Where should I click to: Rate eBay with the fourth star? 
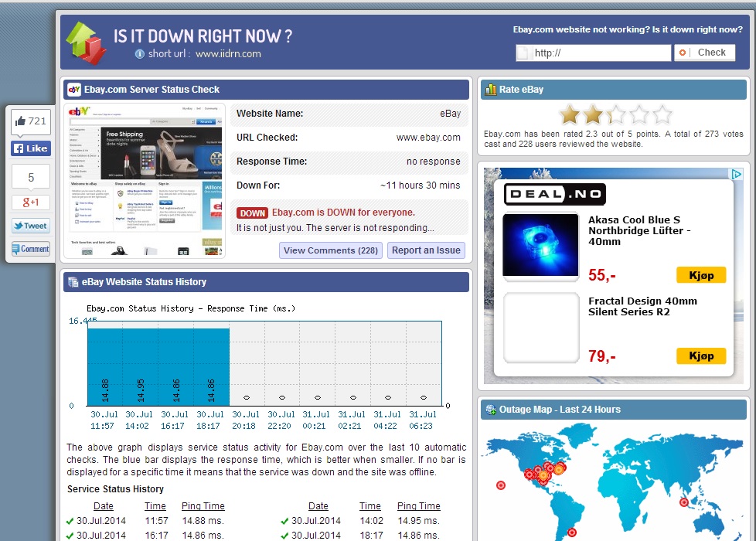click(639, 114)
